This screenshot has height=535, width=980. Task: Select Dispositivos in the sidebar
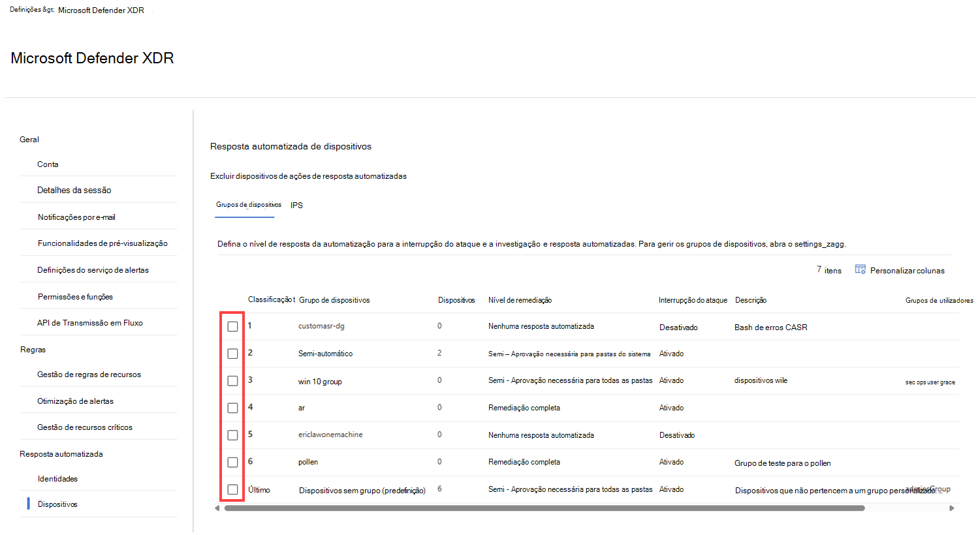click(x=57, y=504)
